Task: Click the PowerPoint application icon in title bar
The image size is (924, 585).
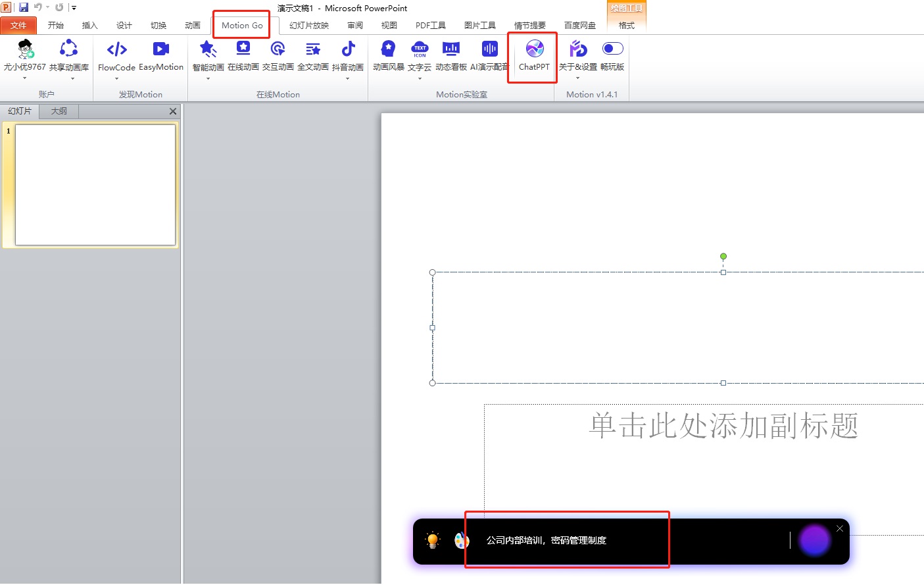Action: (6, 7)
